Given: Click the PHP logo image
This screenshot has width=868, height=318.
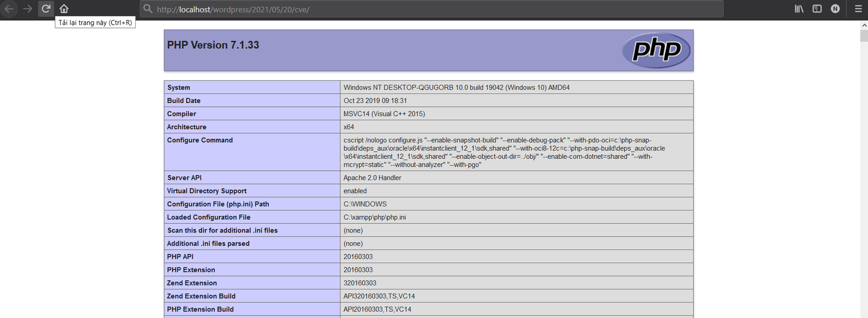Looking at the screenshot, I should [x=656, y=50].
